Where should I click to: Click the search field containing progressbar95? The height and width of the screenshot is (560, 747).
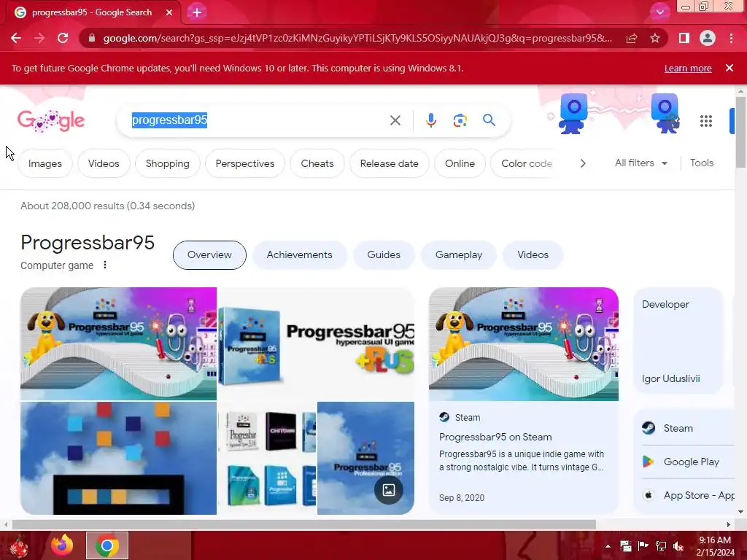point(258,120)
